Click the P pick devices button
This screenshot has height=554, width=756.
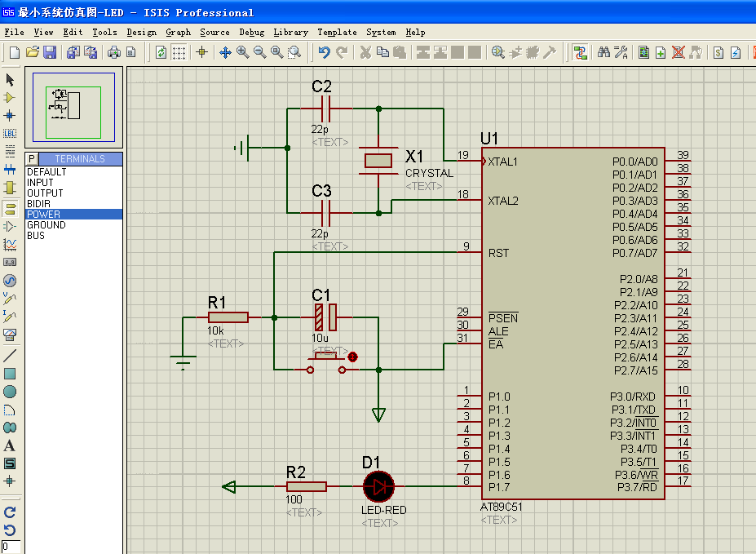[x=32, y=158]
